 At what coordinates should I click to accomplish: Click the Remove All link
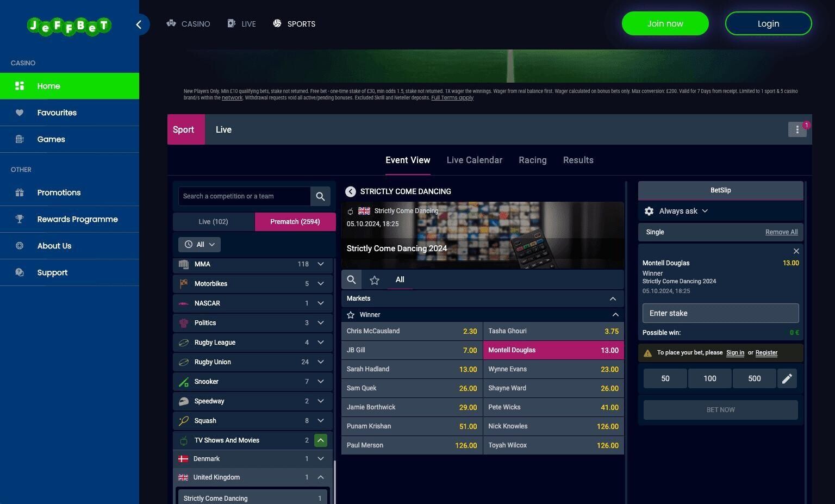[x=782, y=232]
